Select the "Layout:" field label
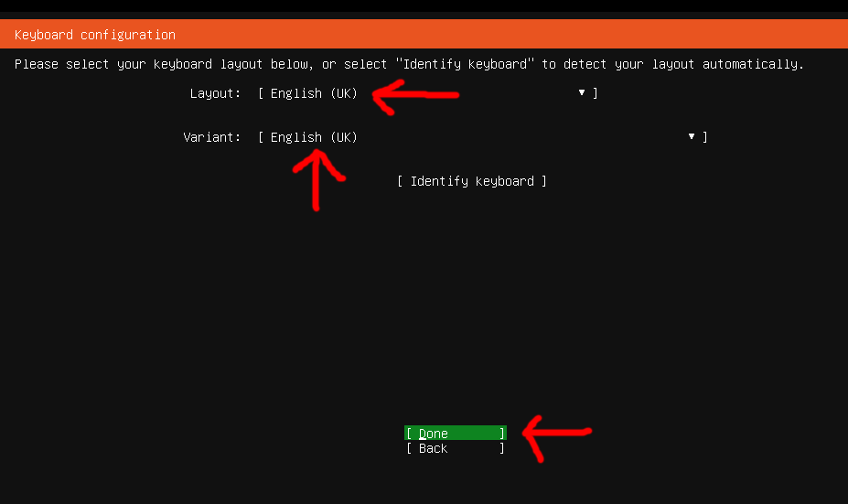Viewport: 848px width, 504px height. click(215, 93)
